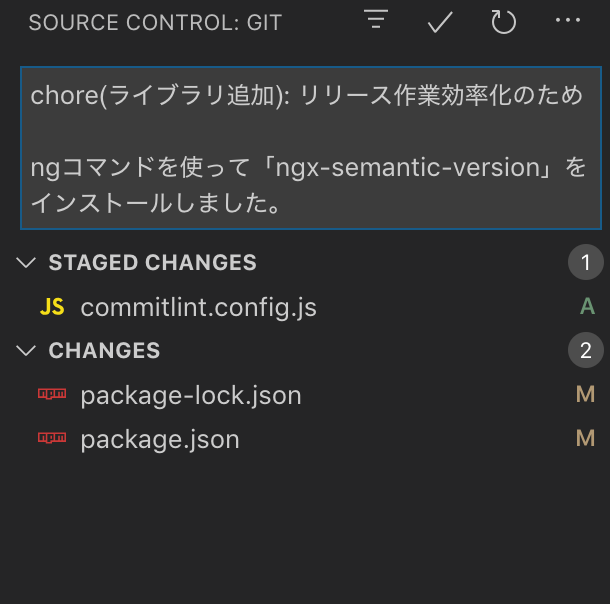Viewport: 610px width, 604px height.
Task: Open package.json changed file
Action: [x=160, y=439]
